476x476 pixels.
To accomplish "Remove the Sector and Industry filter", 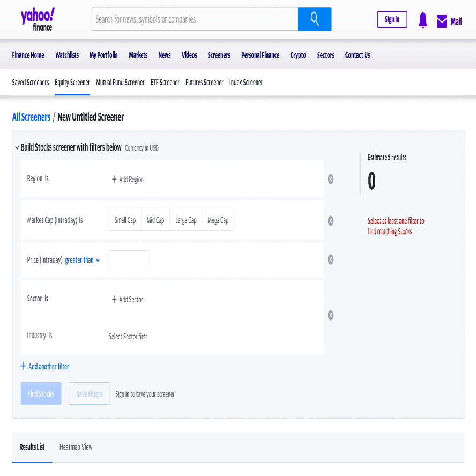I will click(x=331, y=315).
